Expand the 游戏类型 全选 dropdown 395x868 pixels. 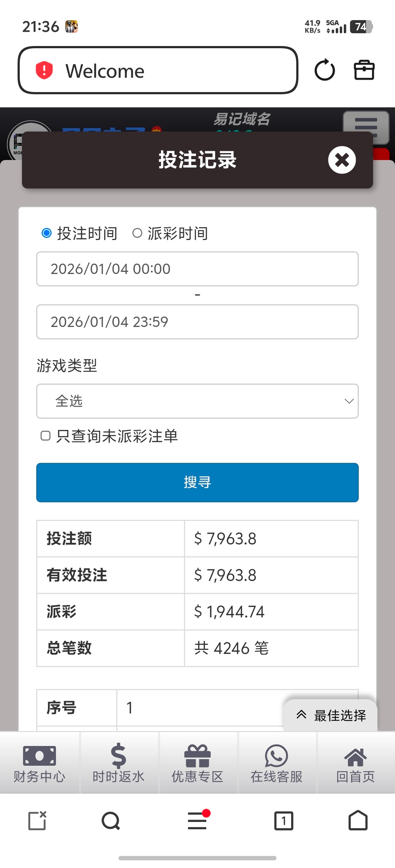click(x=197, y=401)
